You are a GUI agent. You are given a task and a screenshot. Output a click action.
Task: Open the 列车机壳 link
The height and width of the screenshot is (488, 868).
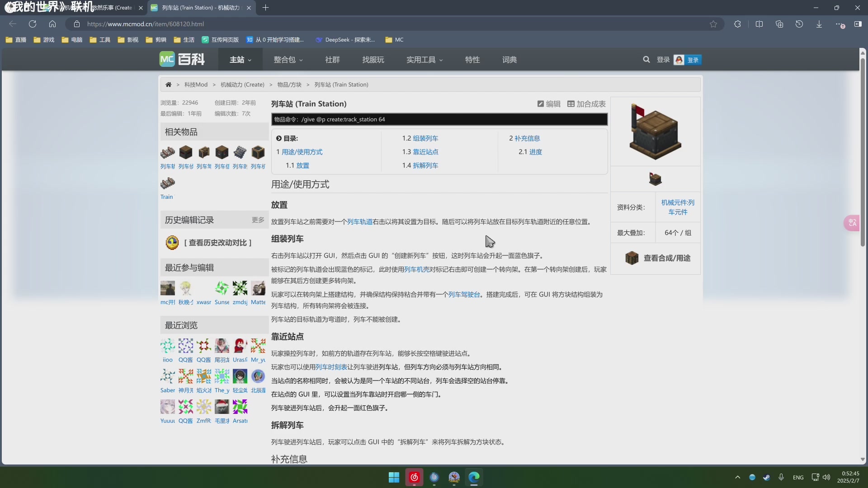tap(417, 269)
